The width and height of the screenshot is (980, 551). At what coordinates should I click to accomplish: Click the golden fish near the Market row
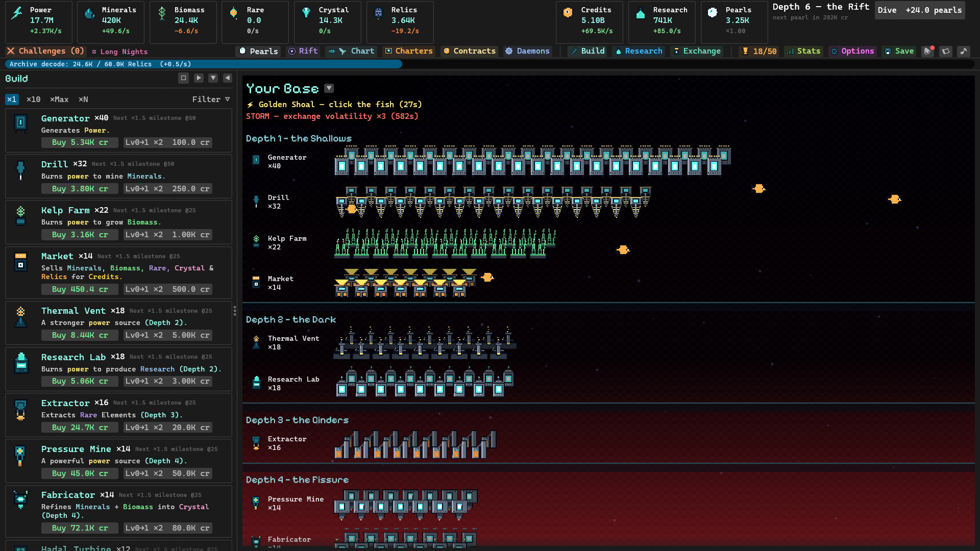tap(487, 277)
